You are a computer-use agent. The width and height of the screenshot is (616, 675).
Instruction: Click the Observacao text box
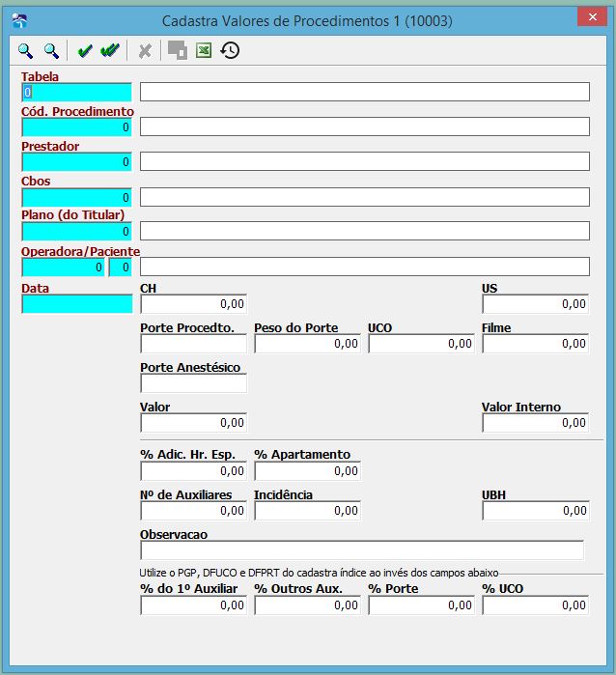coord(362,550)
